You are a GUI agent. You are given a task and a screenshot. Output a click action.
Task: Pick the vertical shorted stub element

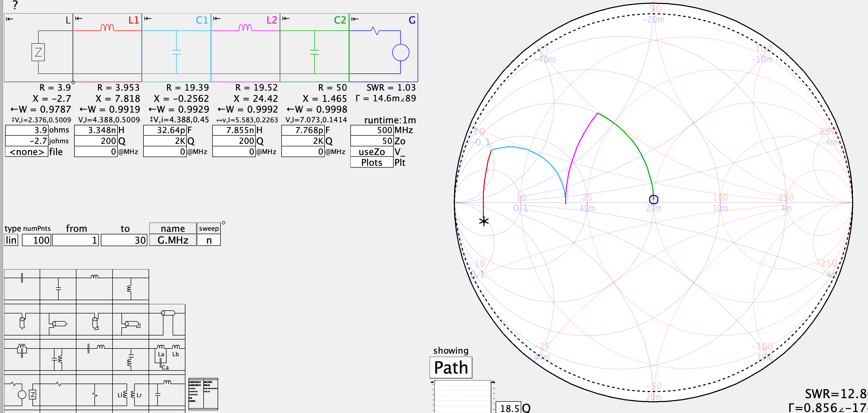[x=94, y=320]
